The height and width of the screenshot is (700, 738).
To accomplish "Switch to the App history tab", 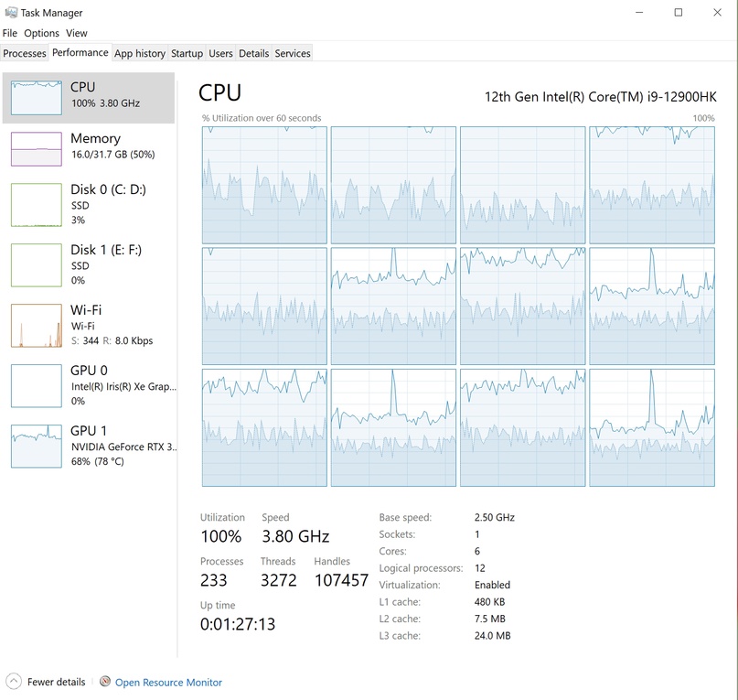I will [x=140, y=53].
